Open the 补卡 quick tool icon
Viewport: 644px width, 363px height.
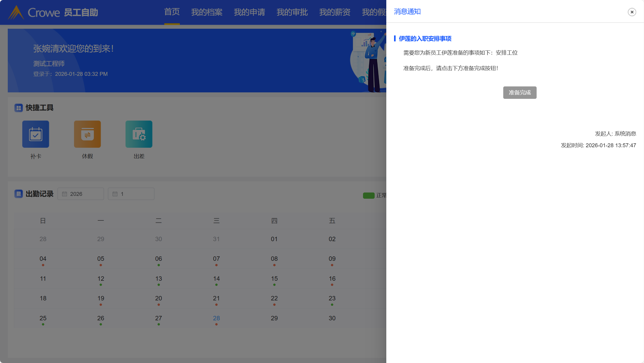[35, 134]
